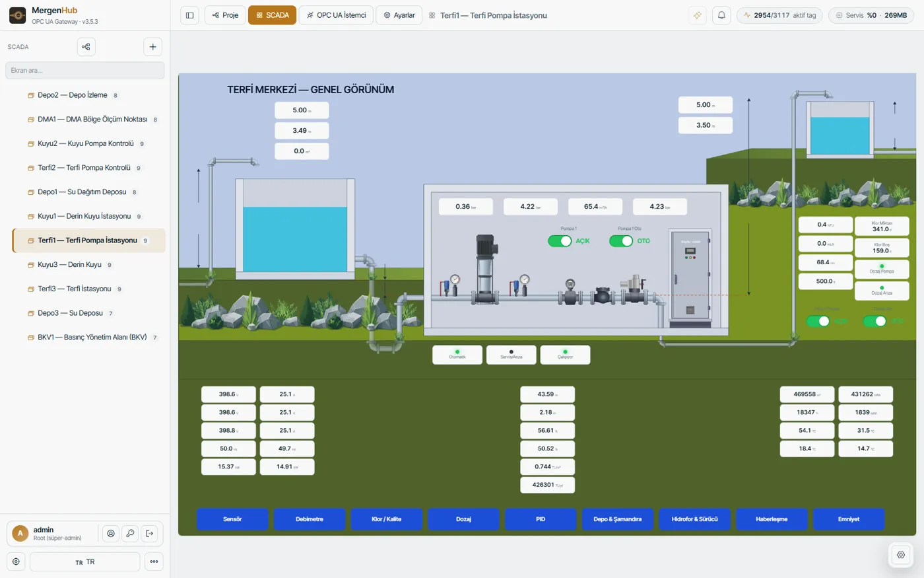Click the Servis/Arıza status indicator
924x578 pixels.
click(511, 355)
